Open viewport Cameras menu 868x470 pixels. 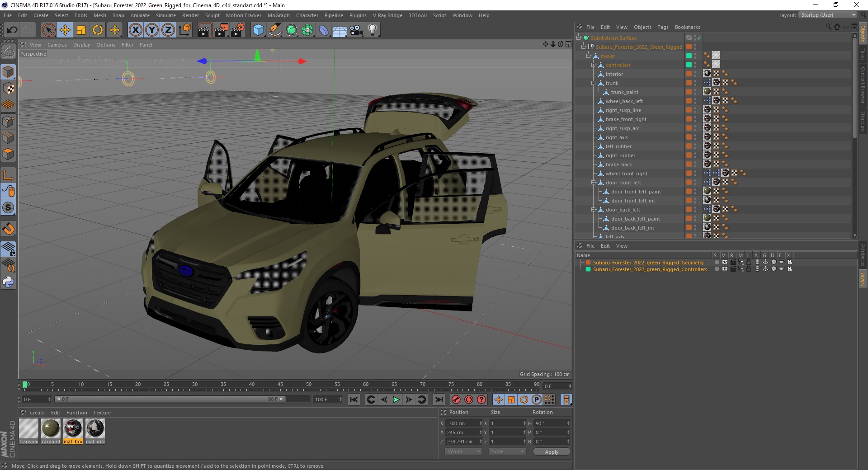57,45
